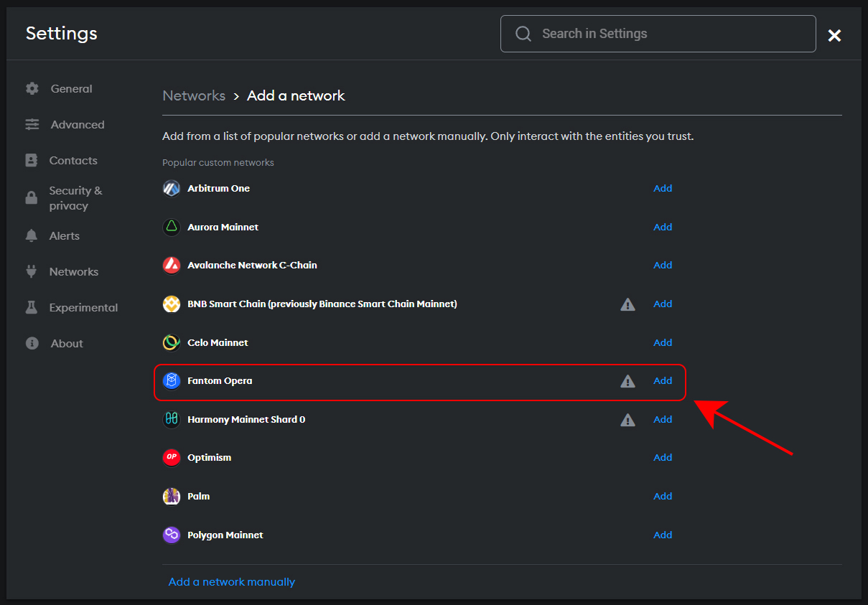868x605 pixels.
Task: Focus the Search in Settings field
Action: click(658, 34)
